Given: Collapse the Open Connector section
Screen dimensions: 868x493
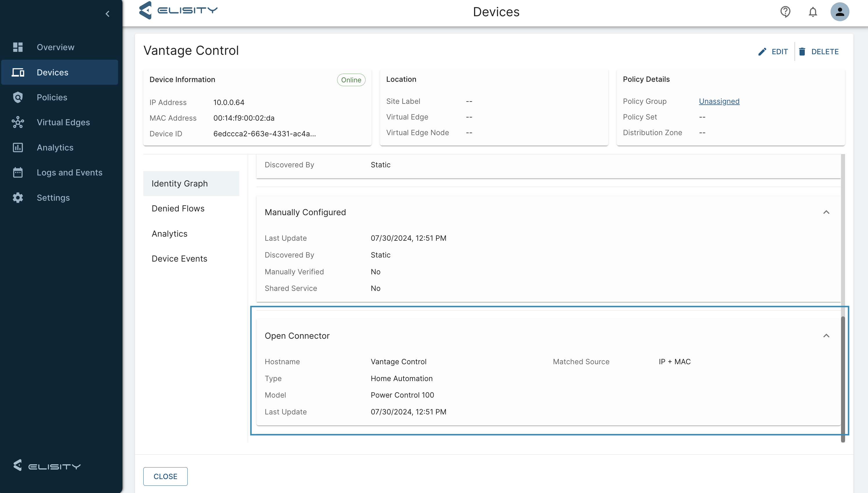Looking at the screenshot, I should pos(826,336).
